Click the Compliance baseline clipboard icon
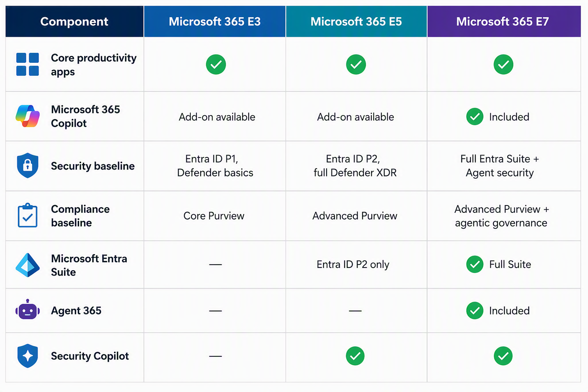This screenshot has width=588, height=392. point(28,216)
